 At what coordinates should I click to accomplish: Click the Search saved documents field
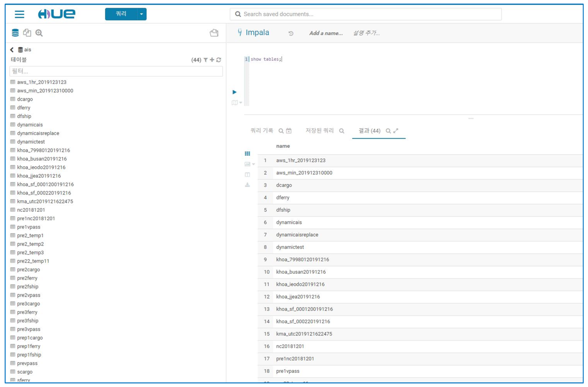pyautogui.click(x=366, y=14)
